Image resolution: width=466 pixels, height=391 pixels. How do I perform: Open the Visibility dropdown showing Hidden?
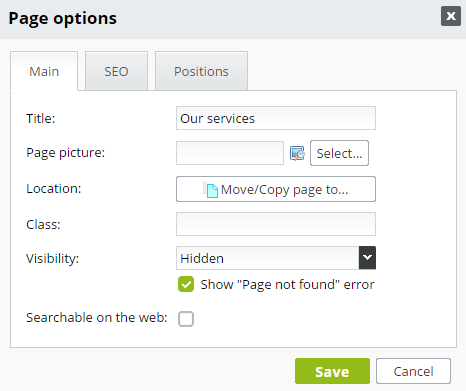point(276,258)
